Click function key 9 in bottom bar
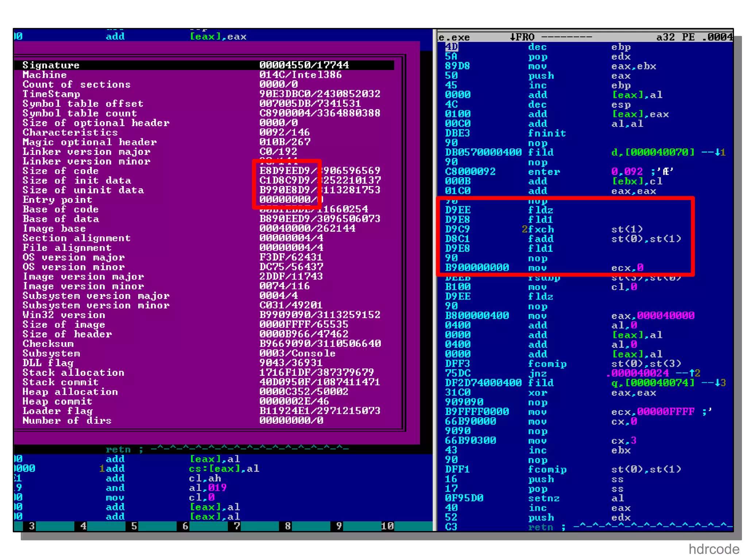Image resolution: width=747 pixels, height=560 pixels. click(x=339, y=526)
